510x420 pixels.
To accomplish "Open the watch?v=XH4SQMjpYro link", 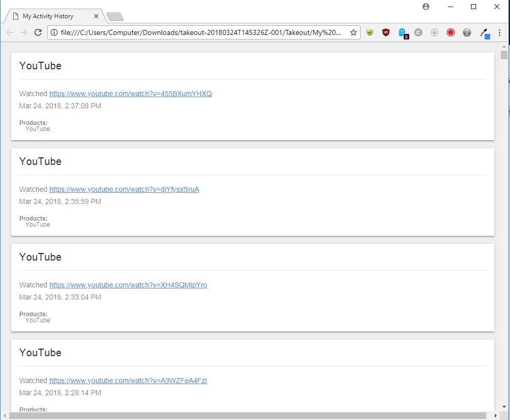I will [128, 285].
